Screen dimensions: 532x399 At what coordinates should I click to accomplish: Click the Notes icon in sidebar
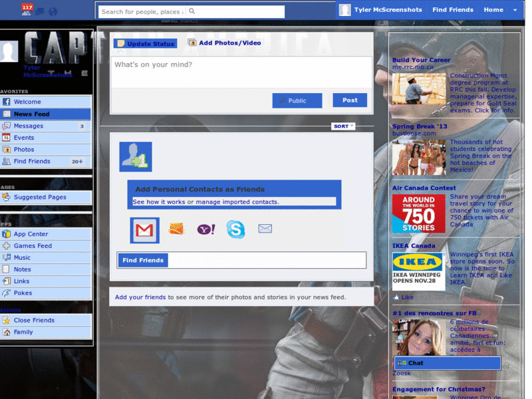coord(6,269)
